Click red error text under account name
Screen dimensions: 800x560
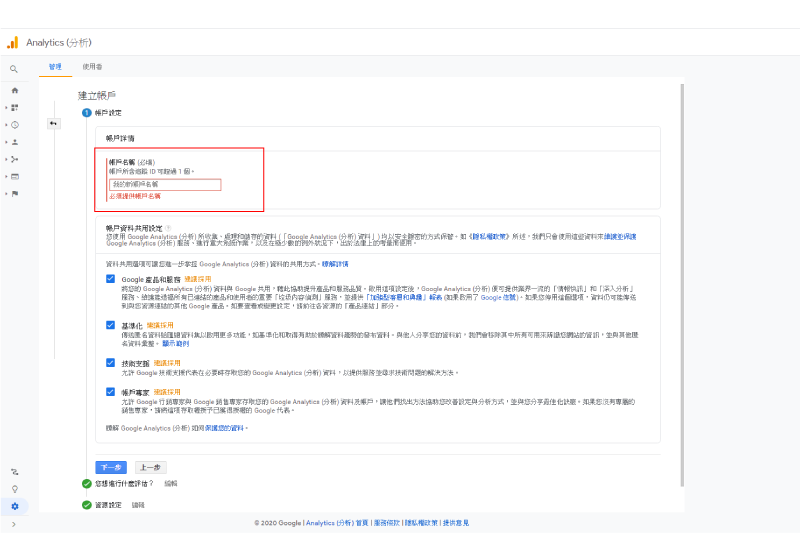pos(135,196)
